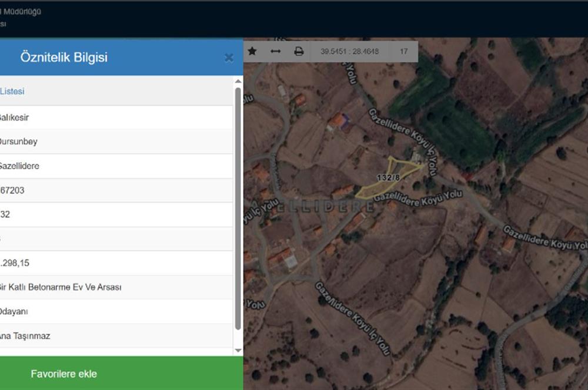Click the 132/8 parcel label on map

[388, 177]
